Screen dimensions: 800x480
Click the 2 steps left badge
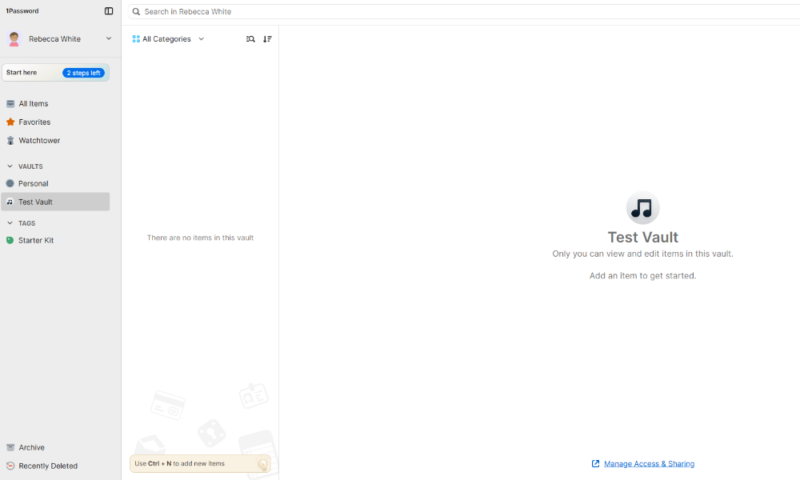point(84,73)
